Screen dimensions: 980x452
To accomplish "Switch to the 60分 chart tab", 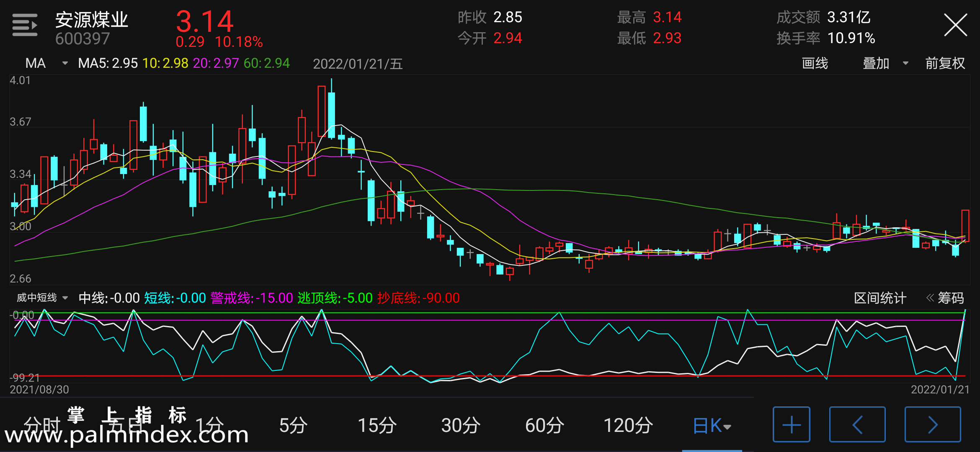I will pyautogui.click(x=544, y=426).
